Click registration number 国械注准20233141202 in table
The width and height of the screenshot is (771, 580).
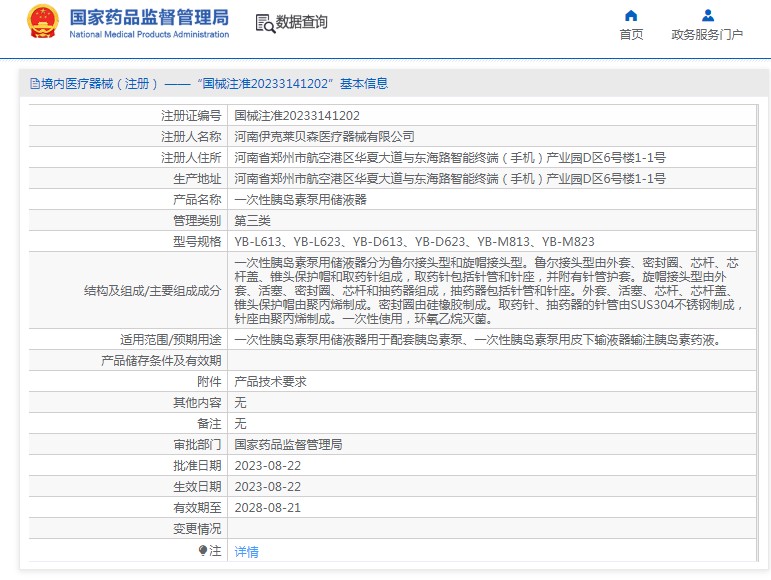point(297,115)
